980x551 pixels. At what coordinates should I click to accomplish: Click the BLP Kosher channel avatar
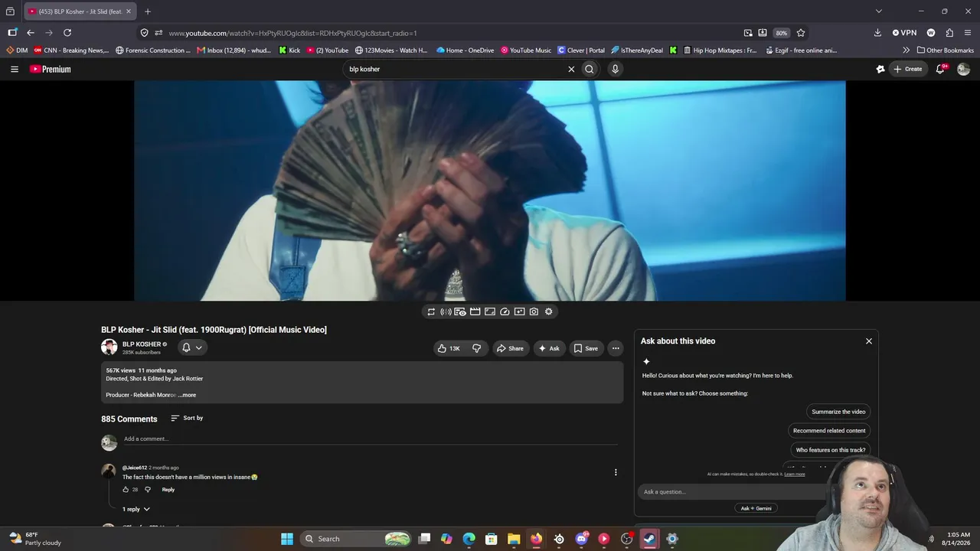tap(109, 347)
